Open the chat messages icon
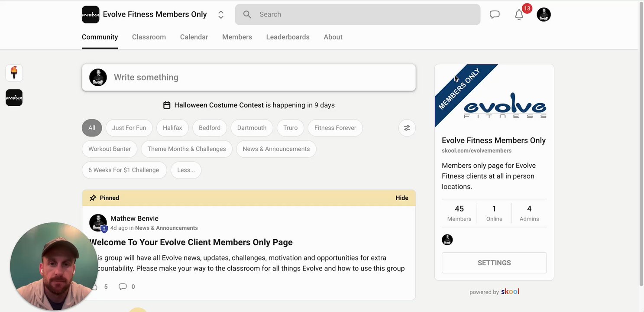The height and width of the screenshot is (312, 644). 495,14
